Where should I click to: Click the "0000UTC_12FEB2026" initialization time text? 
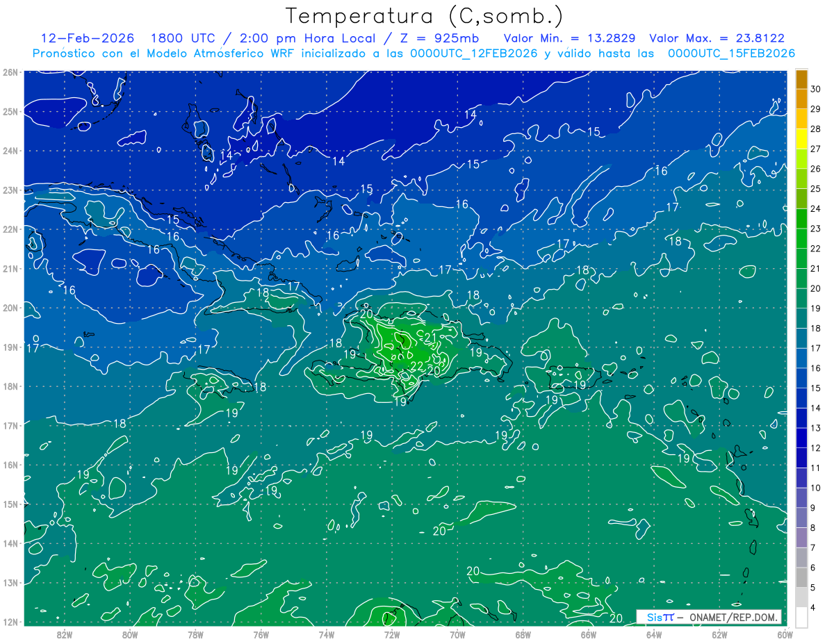(x=474, y=53)
